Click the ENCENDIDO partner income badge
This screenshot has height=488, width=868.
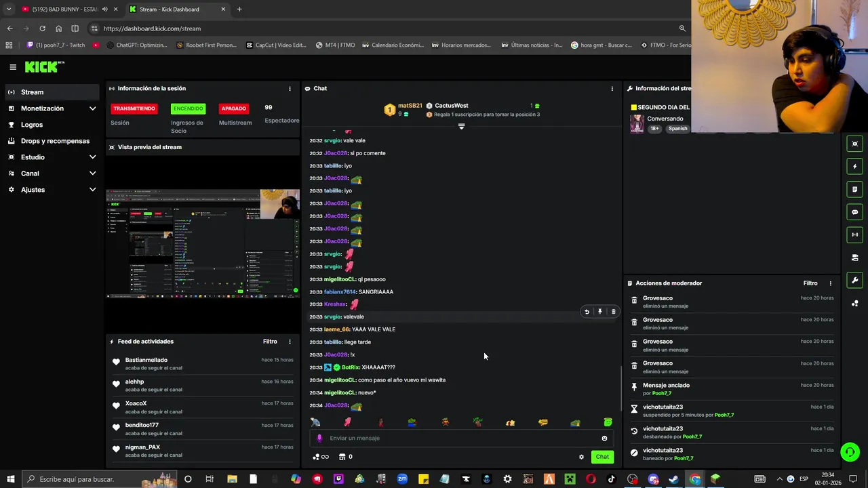coord(188,108)
